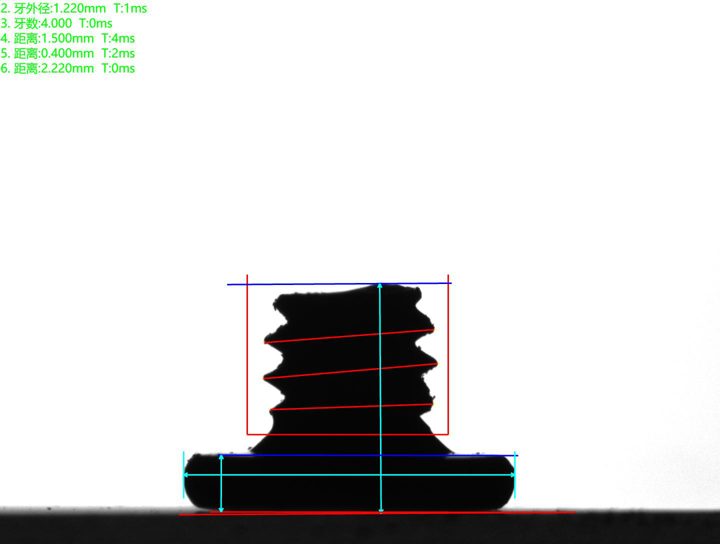Click the cyan tick at head's left end
Viewport: 720px width, 544px height.
point(184,476)
